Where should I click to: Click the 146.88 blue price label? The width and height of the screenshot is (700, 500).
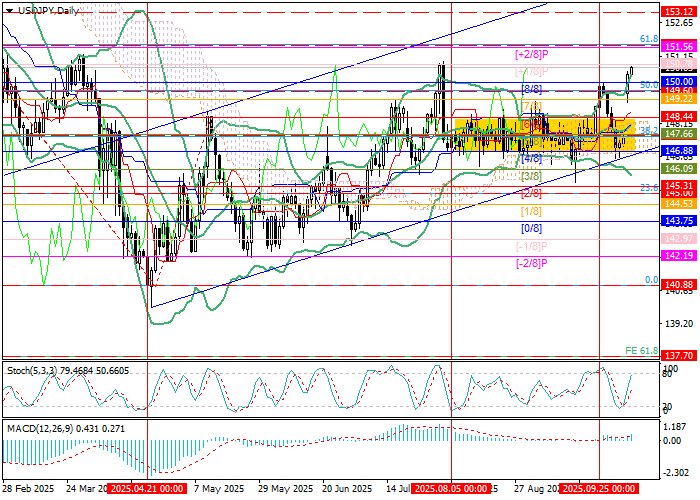click(679, 151)
